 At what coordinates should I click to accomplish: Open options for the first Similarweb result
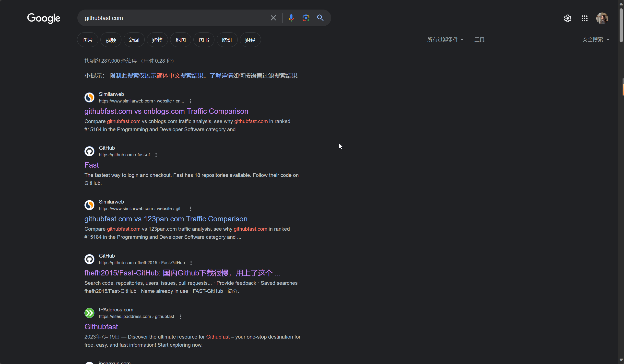coord(190,101)
